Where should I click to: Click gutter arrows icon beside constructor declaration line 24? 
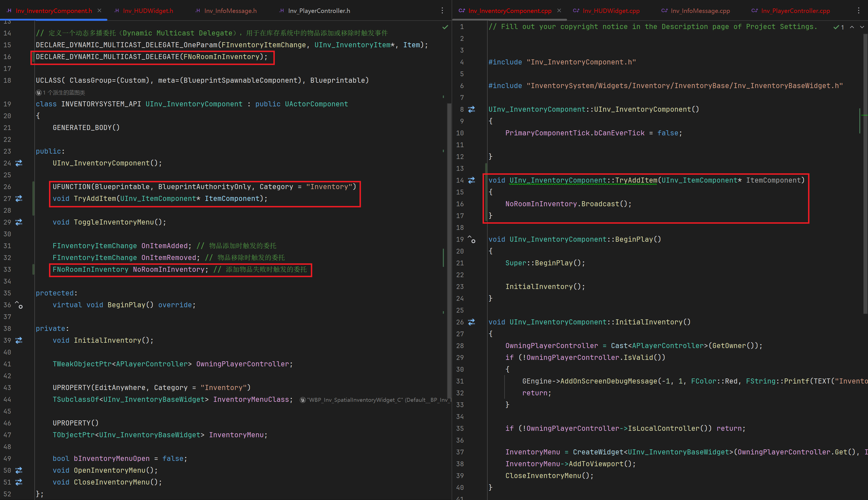pyautogui.click(x=19, y=163)
